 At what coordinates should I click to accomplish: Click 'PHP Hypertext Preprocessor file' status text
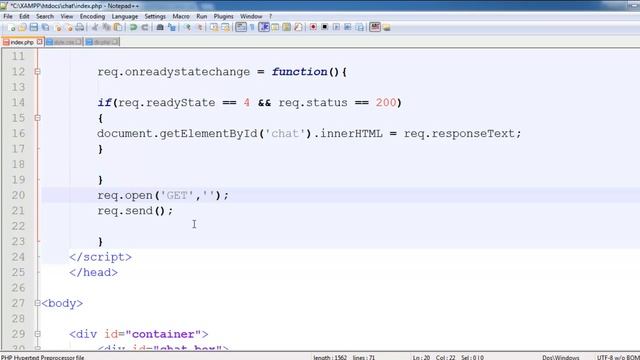coord(42,357)
